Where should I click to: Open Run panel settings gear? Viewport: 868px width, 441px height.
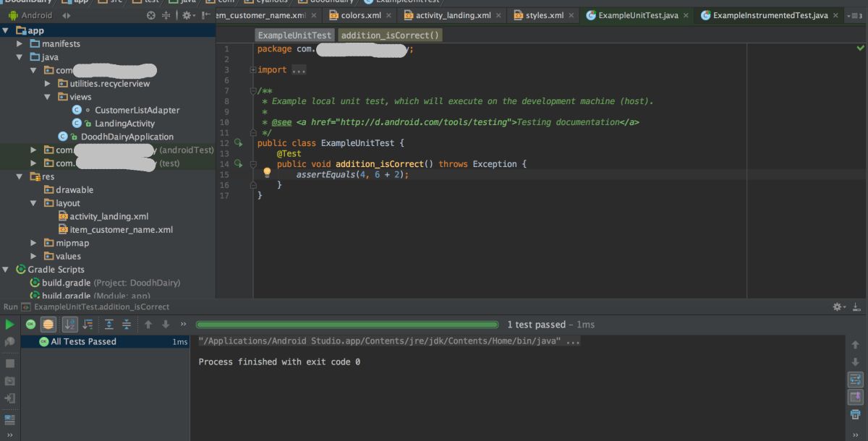pyautogui.click(x=839, y=307)
